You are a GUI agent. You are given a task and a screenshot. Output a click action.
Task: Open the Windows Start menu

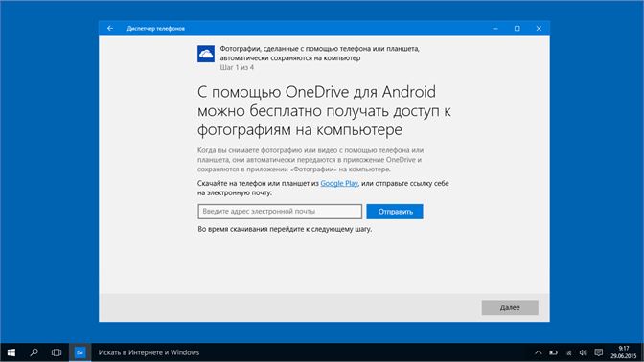pos(11,352)
